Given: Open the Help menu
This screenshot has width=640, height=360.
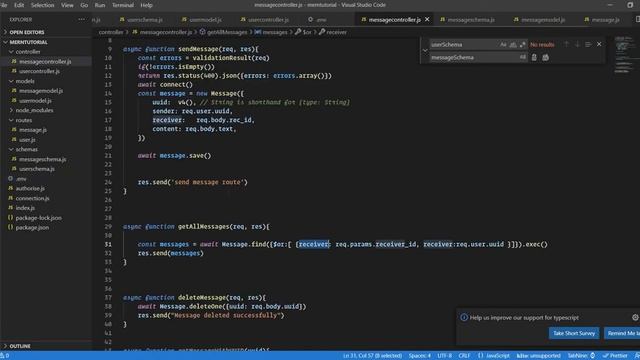Looking at the screenshot, I should (147, 5).
